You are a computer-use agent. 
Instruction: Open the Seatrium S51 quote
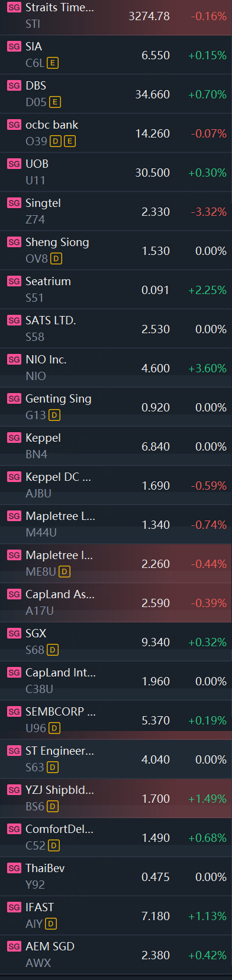[116, 290]
